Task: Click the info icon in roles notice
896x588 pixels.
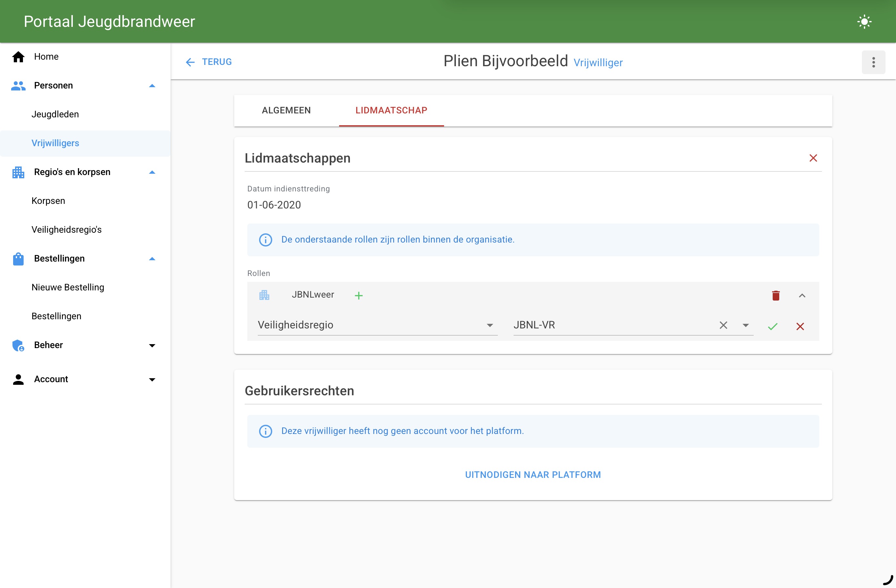Action: click(265, 240)
